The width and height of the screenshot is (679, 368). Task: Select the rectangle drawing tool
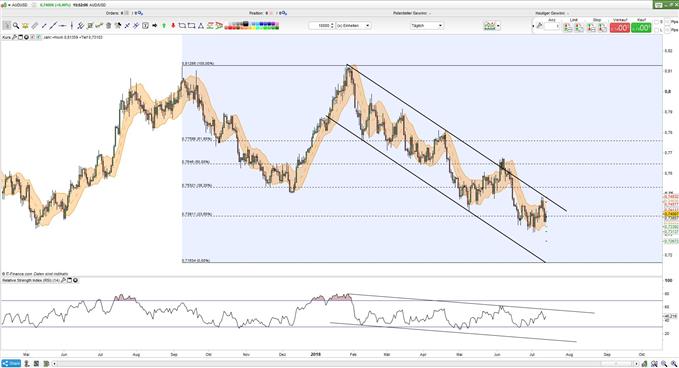191,26
